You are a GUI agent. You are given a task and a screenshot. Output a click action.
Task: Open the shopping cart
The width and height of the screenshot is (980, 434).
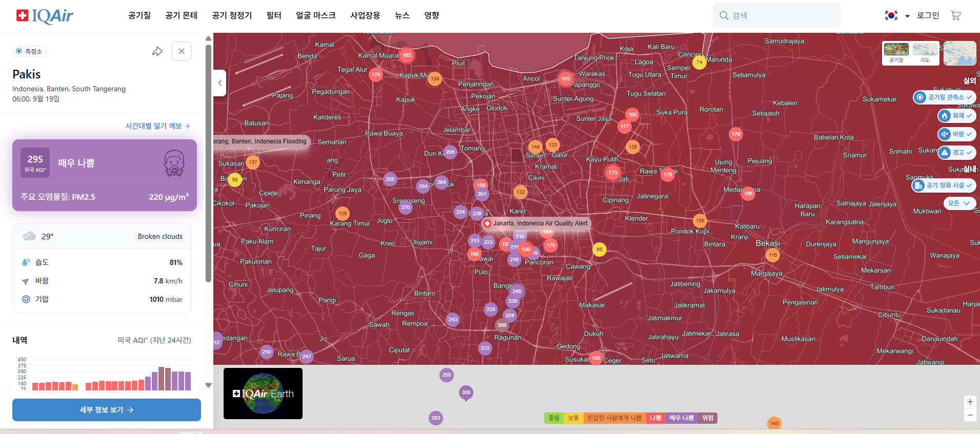pyautogui.click(x=955, y=15)
